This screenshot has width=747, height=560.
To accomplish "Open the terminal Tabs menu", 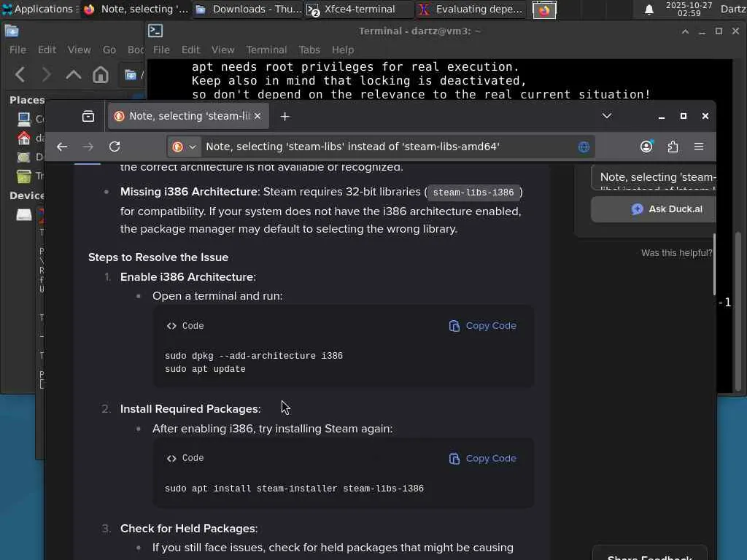I will pos(309,50).
